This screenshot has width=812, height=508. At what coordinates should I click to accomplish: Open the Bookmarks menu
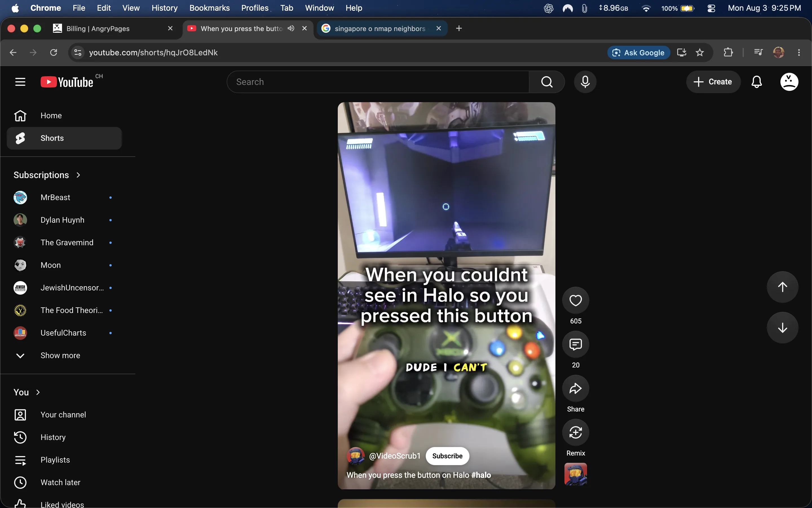[209, 8]
